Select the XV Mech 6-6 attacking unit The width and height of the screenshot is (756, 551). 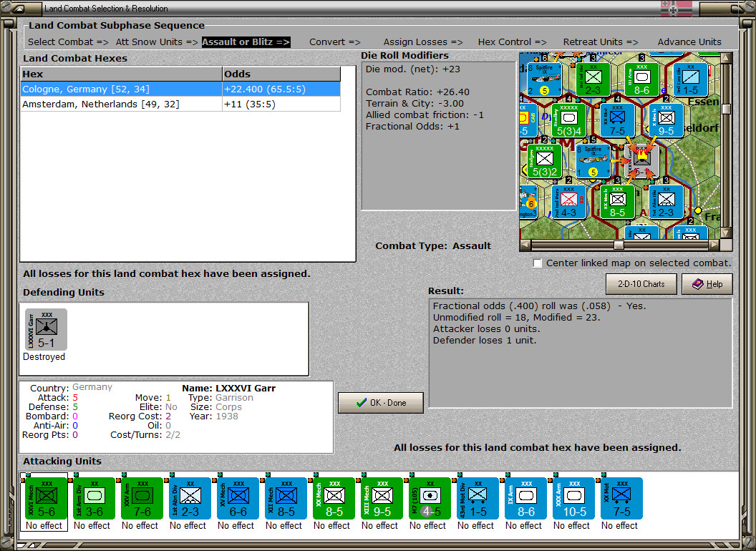(x=238, y=499)
